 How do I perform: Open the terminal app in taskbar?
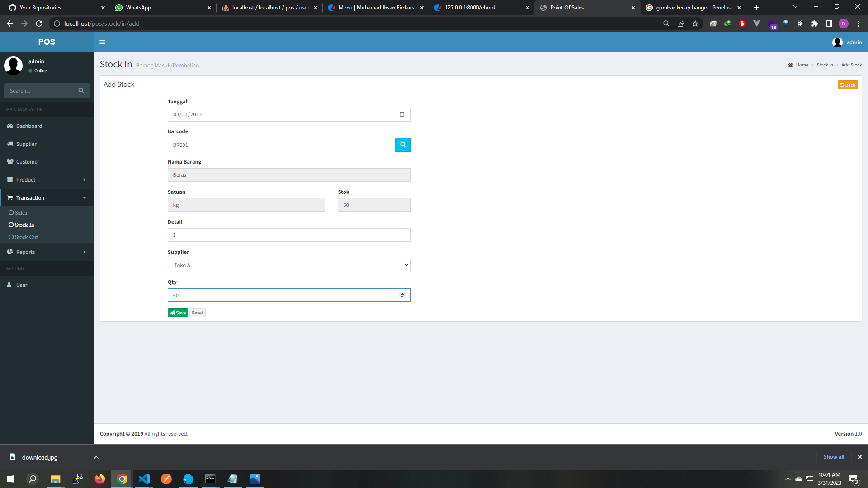[x=211, y=479]
